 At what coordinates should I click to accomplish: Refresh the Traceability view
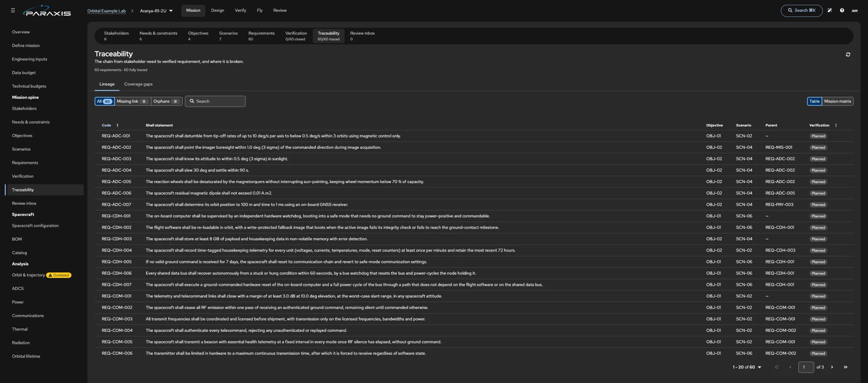(848, 55)
